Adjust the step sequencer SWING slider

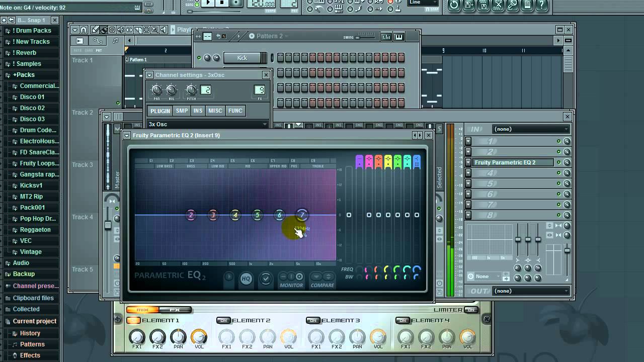(x=366, y=37)
